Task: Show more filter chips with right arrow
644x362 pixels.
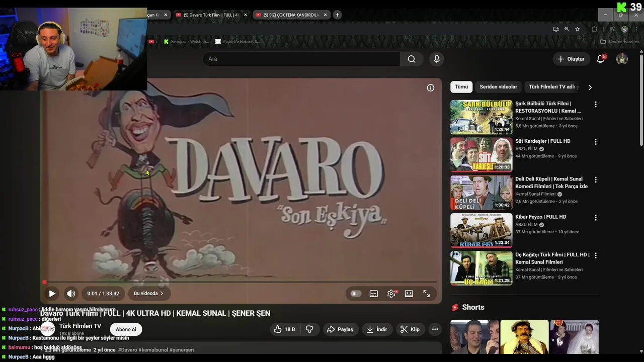Action: [x=590, y=87]
